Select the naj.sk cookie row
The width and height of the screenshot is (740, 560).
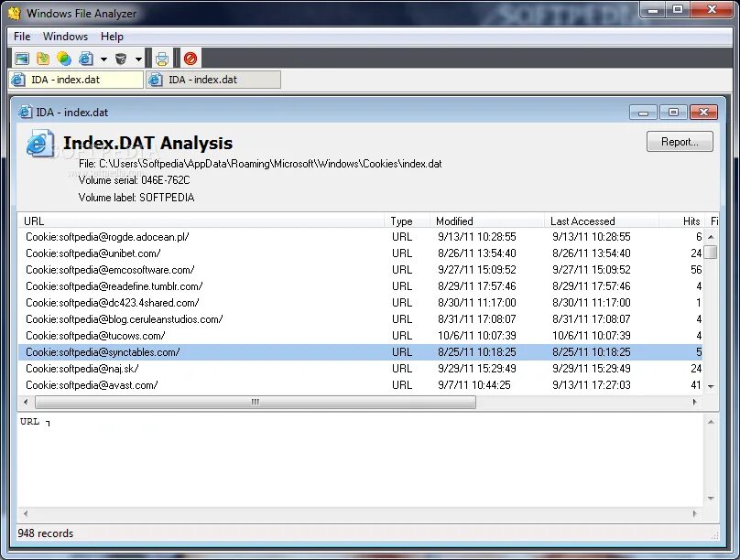[361, 369]
